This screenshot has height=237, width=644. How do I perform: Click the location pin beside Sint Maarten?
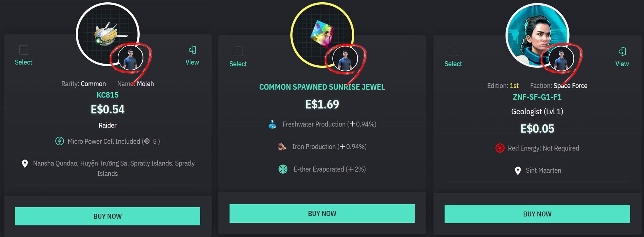(x=518, y=171)
